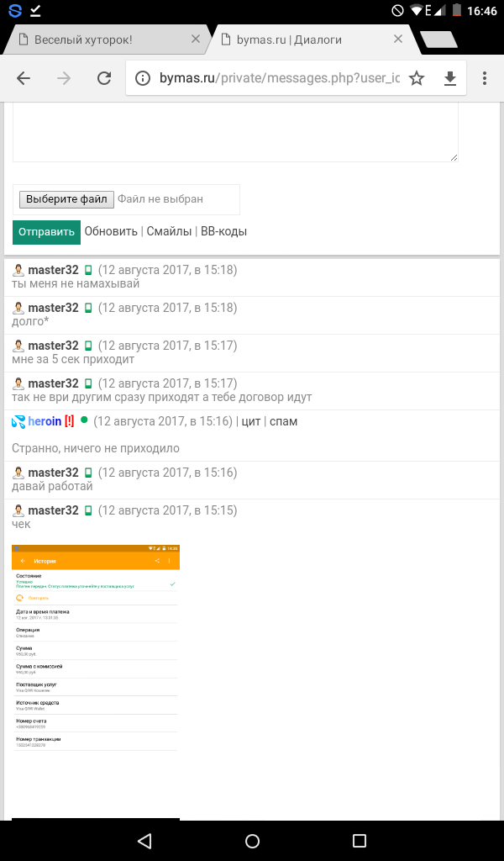Screen dimensions: 504x861
Task: Bookmark page with the star icon
Action: pos(417,78)
